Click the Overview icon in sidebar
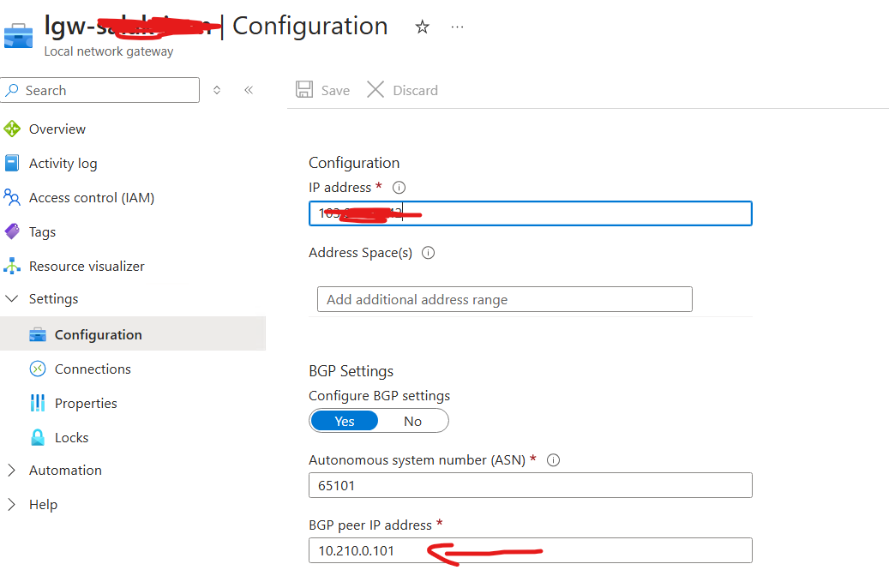The width and height of the screenshot is (889, 588). [x=12, y=129]
